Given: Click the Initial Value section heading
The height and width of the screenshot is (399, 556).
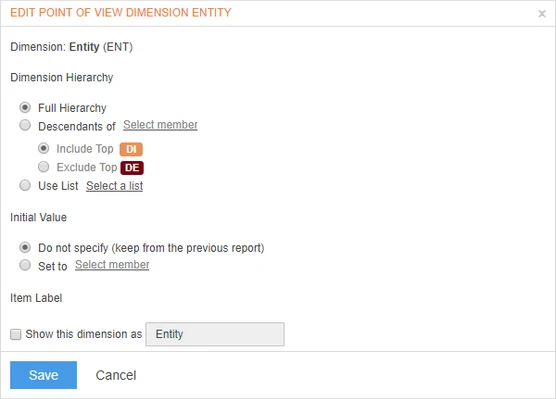Looking at the screenshot, I should [x=38, y=217].
